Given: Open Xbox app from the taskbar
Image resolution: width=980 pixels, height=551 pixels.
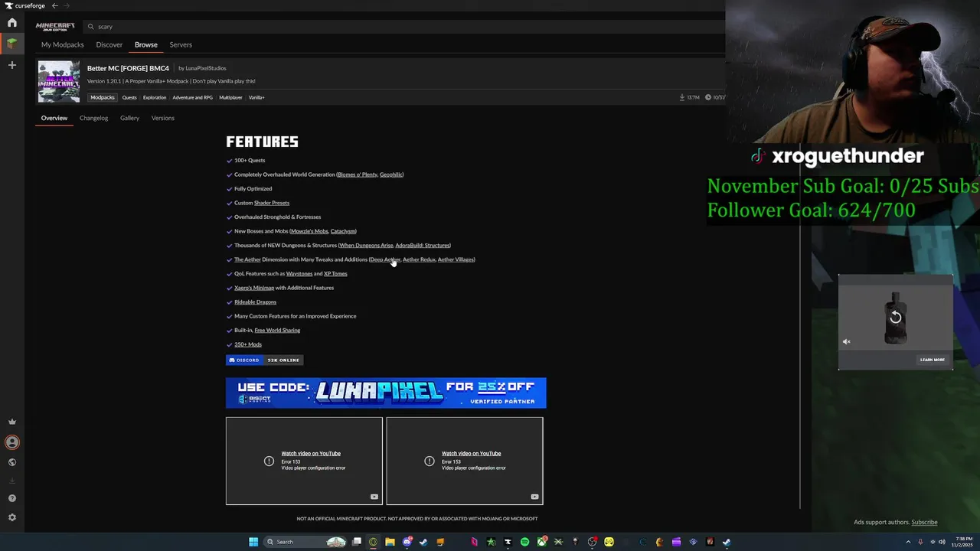Looking at the screenshot, I should point(542,542).
